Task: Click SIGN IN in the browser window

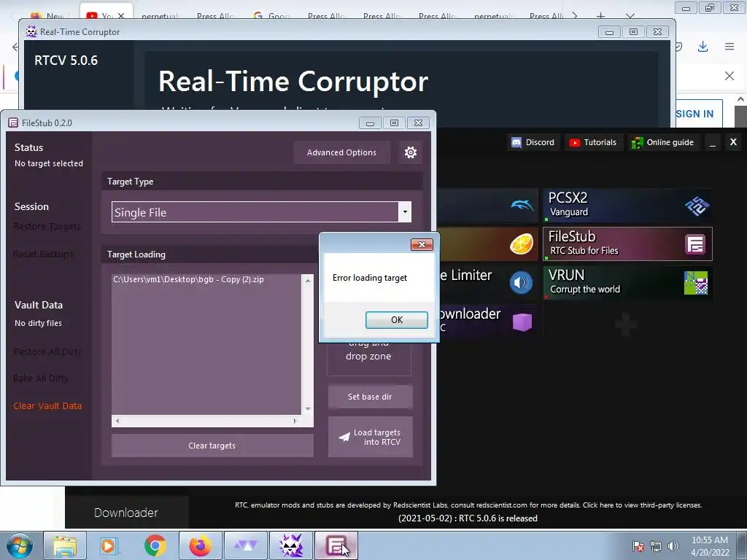Action: pos(694,114)
